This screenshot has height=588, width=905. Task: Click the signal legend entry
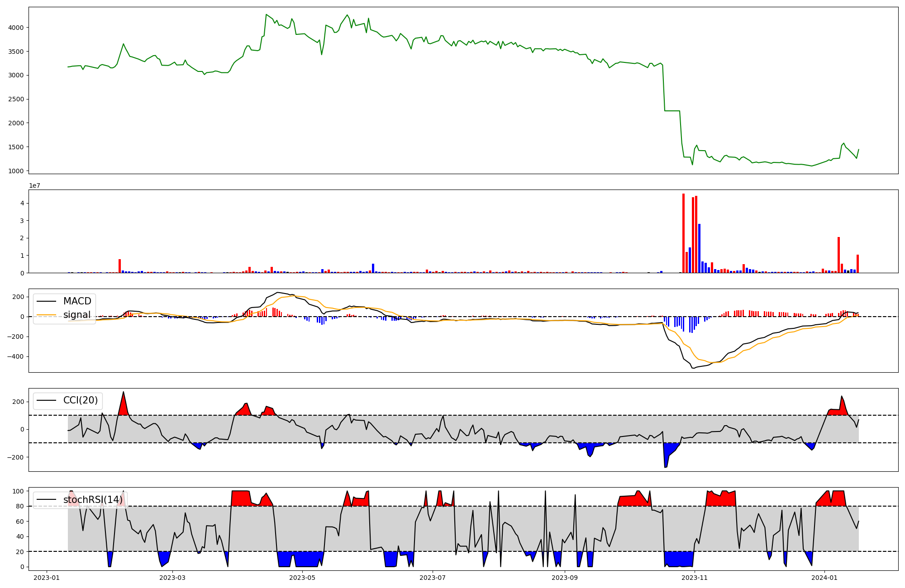click(x=77, y=315)
